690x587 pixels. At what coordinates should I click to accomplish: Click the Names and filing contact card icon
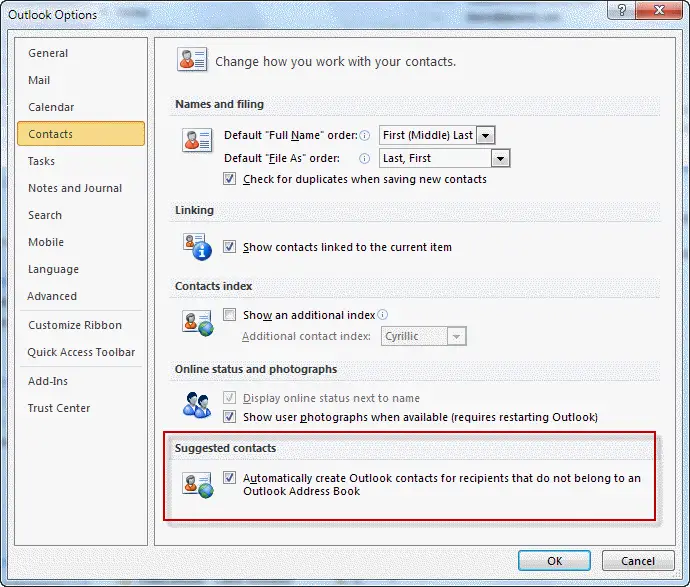pos(197,140)
